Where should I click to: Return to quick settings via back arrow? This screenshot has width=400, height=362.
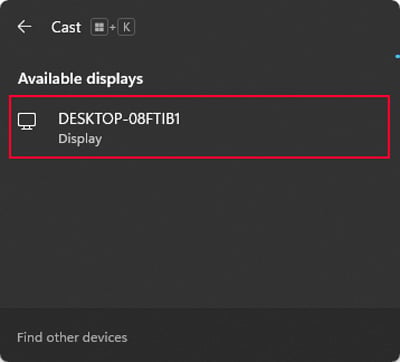pyautogui.click(x=25, y=26)
